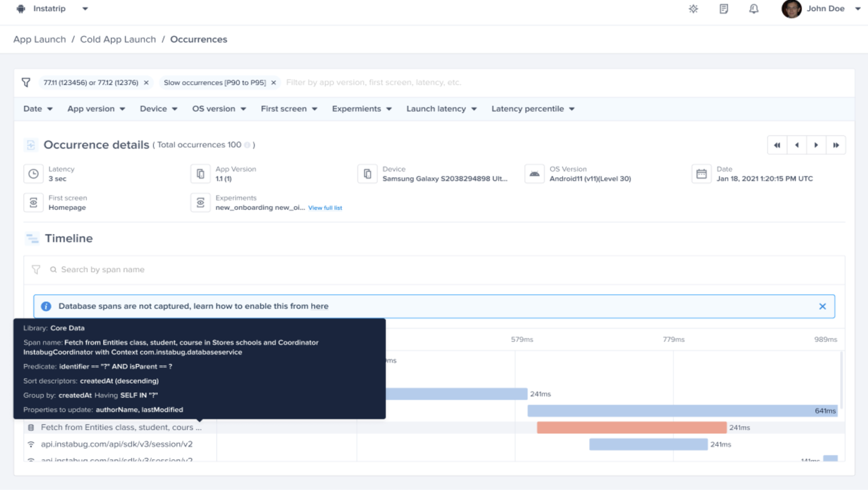This screenshot has width=868, height=490.
Task: Click the 989ms time axis label
Action: pyautogui.click(x=826, y=339)
